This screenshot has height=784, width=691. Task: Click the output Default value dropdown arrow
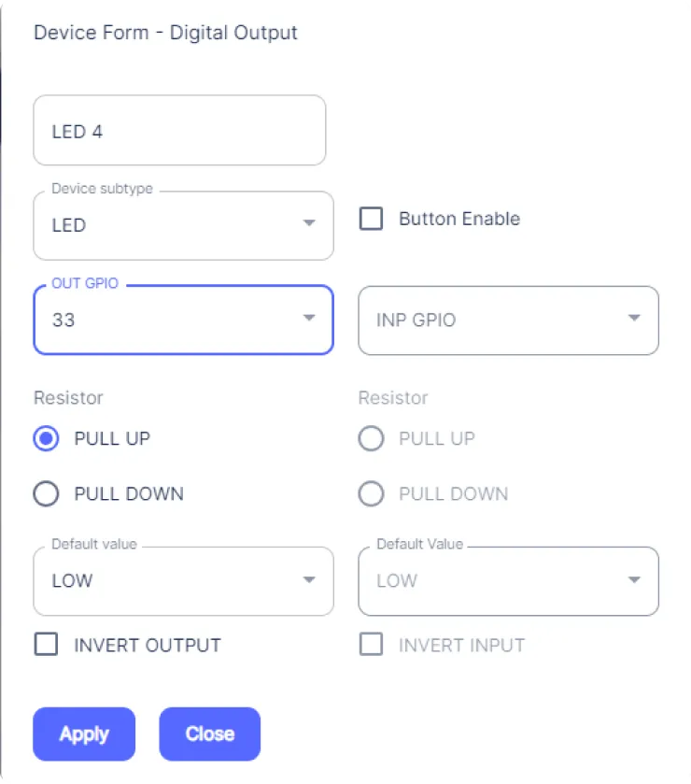pos(309,580)
